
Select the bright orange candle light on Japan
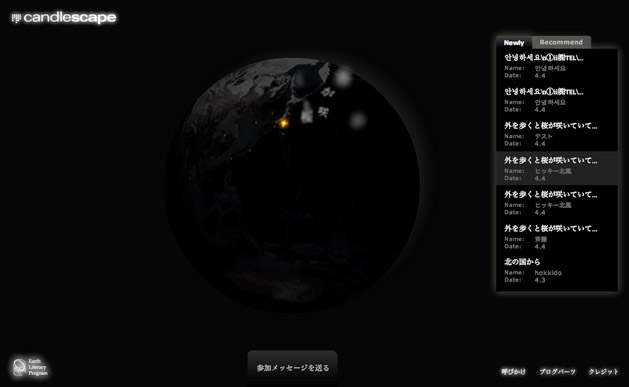click(284, 123)
